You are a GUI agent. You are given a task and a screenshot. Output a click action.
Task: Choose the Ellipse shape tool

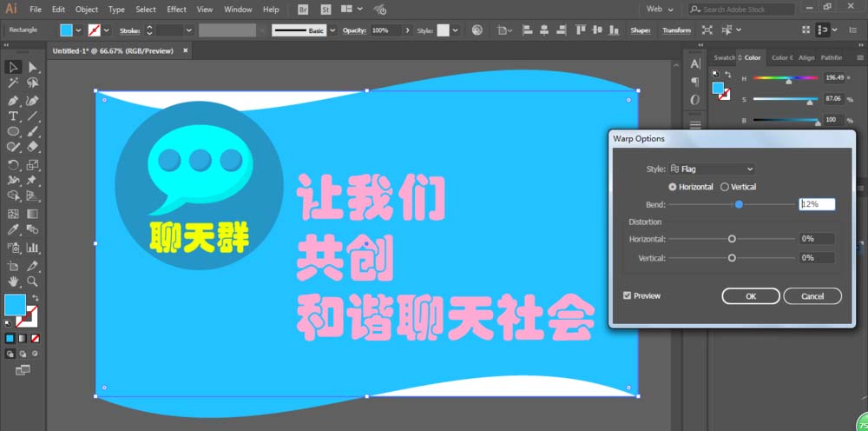pyautogui.click(x=13, y=132)
